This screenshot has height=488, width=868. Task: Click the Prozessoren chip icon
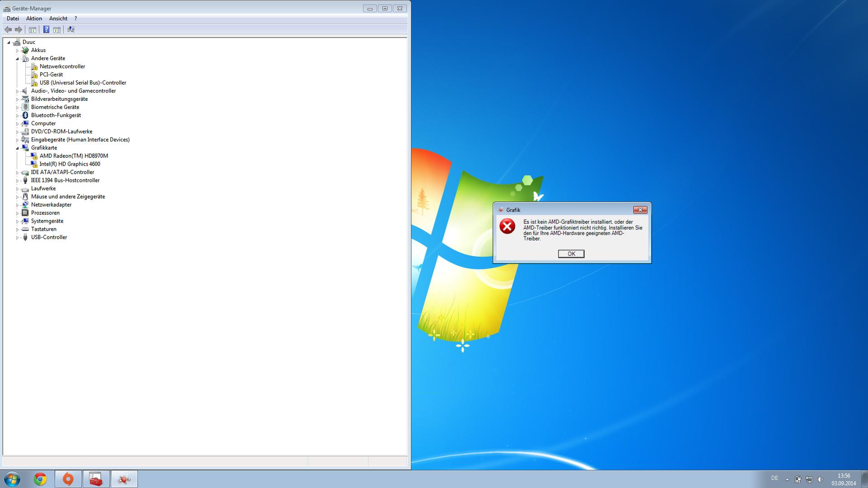(x=25, y=213)
